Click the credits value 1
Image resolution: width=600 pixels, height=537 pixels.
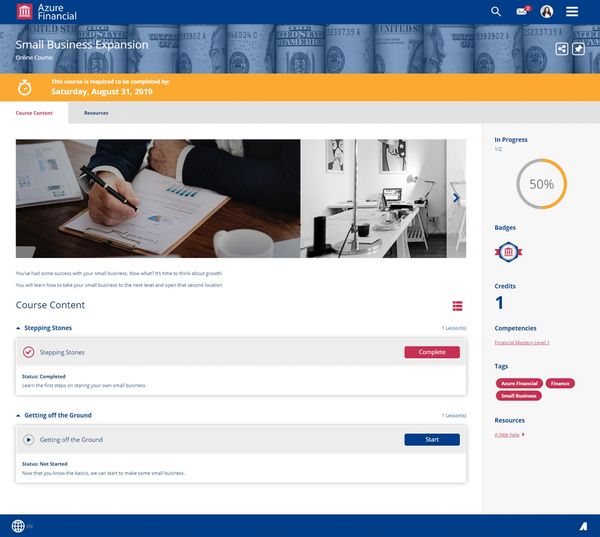click(x=499, y=303)
